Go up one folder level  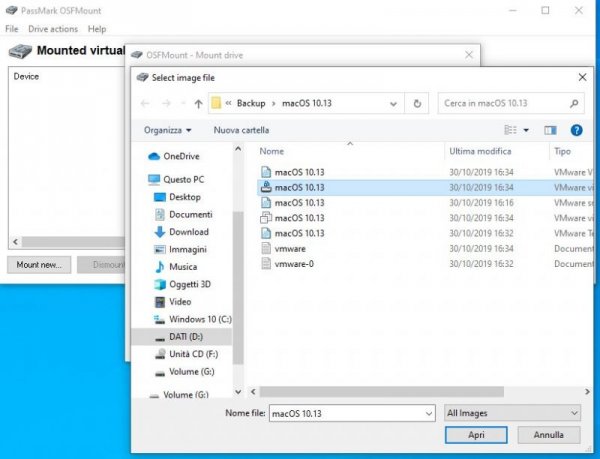click(x=198, y=104)
